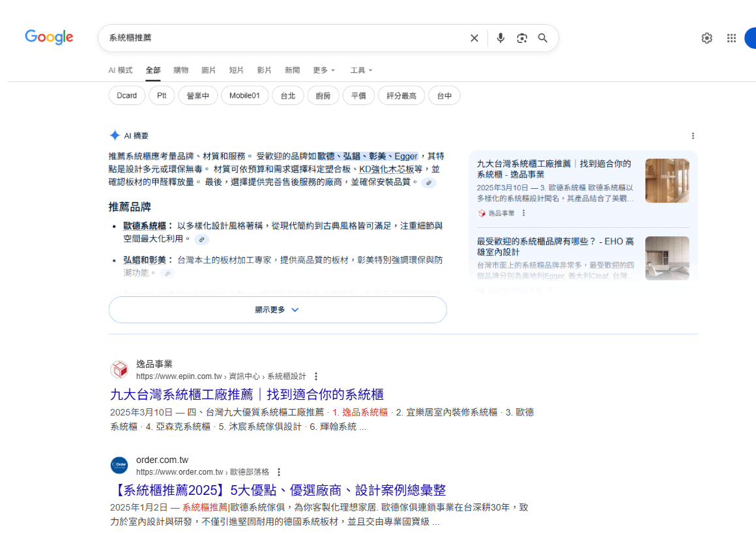Start voice search with the microphone

(501, 38)
